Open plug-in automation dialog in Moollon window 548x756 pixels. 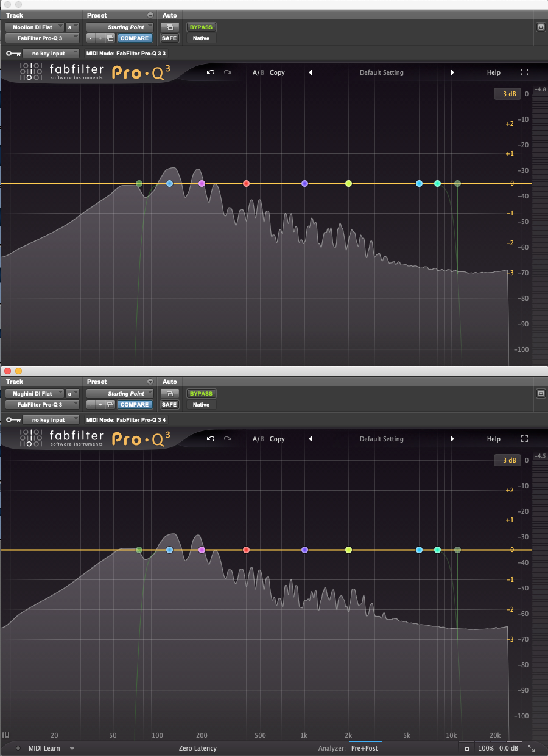click(169, 27)
